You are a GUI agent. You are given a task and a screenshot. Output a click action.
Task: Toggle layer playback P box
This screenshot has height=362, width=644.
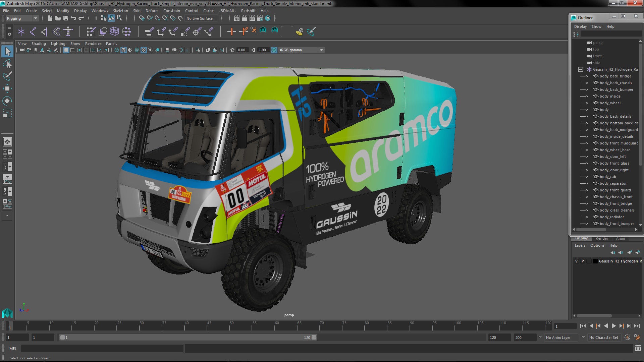pyautogui.click(x=583, y=261)
